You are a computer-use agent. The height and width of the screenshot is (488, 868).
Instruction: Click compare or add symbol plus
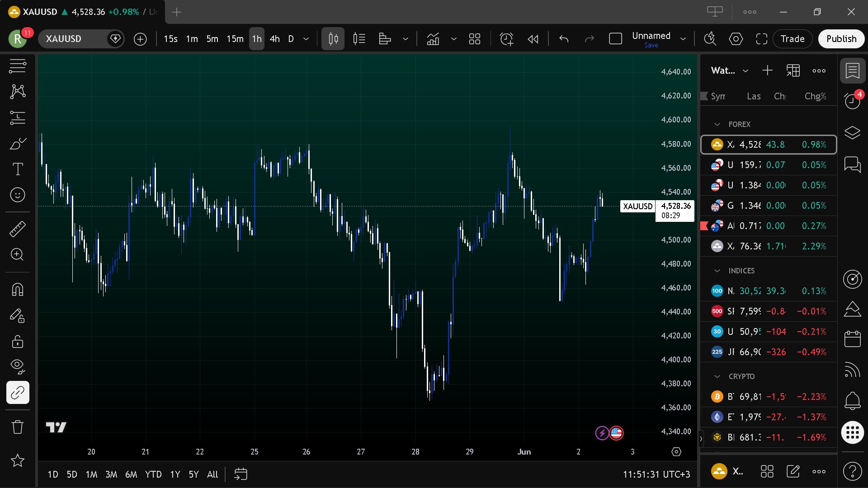point(140,39)
